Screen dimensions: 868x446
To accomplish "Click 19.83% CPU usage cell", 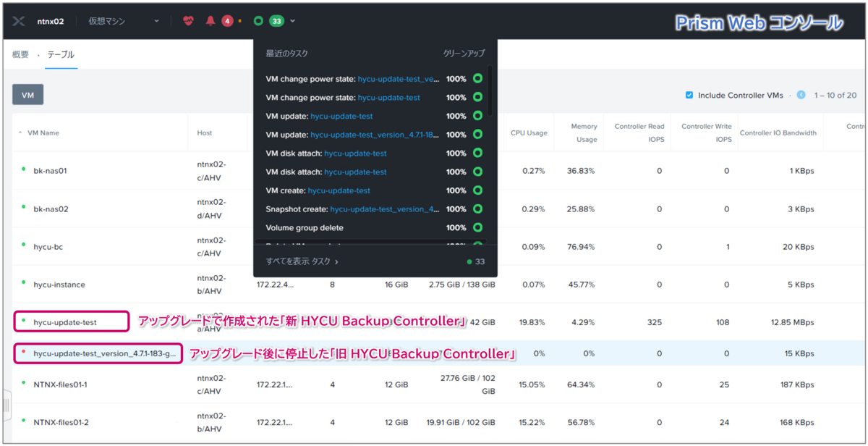I will tap(532, 322).
